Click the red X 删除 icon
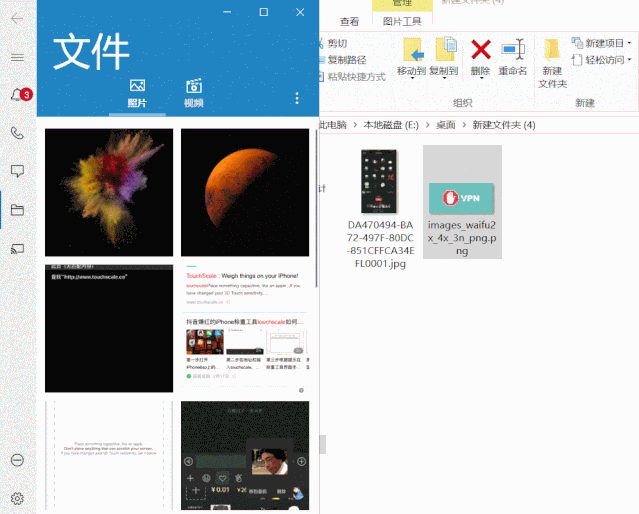The image size is (639, 514). pos(481,49)
